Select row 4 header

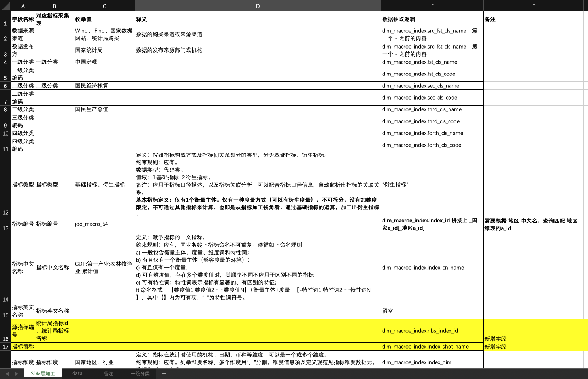point(6,62)
